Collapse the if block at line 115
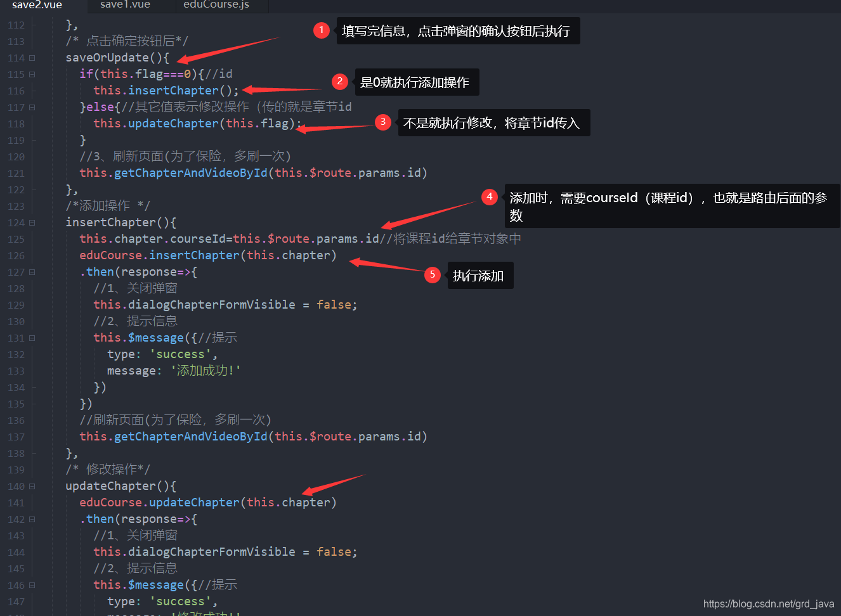Screen dimensions: 841x616 pos(32,74)
